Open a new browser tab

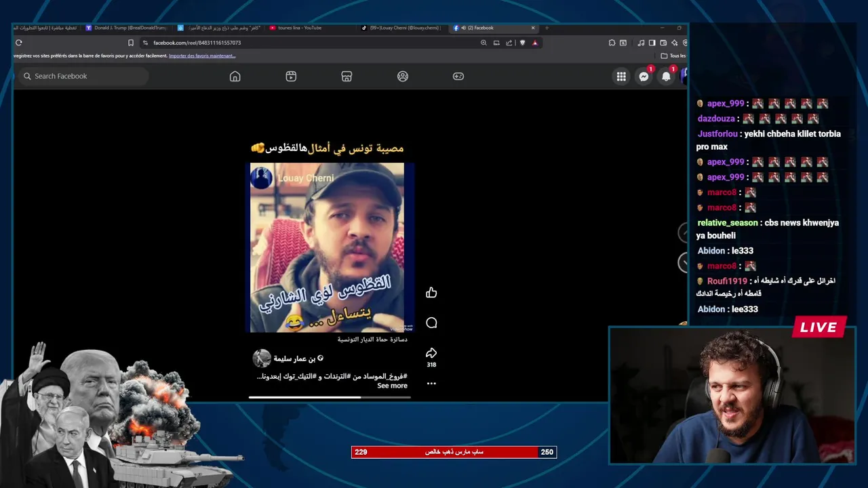[547, 28]
